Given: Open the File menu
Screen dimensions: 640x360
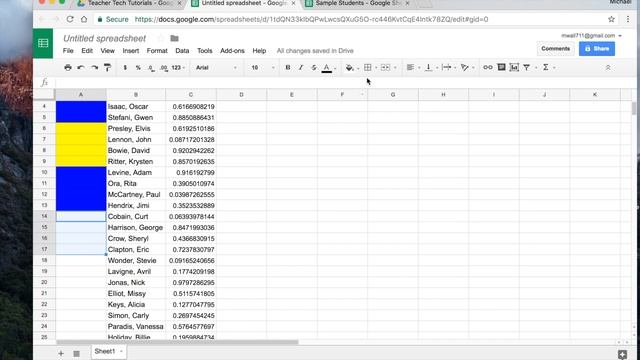Looking at the screenshot, I should (68, 51).
